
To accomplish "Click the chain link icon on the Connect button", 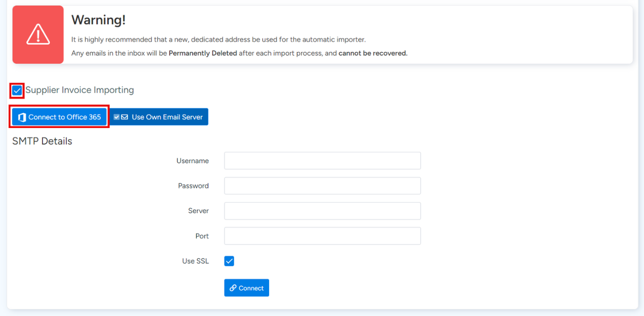I will (x=233, y=288).
